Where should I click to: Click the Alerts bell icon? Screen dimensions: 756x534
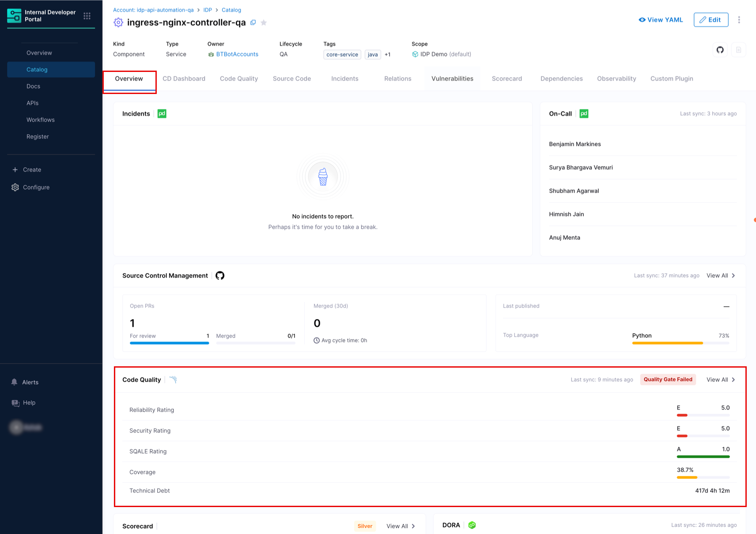pyautogui.click(x=15, y=382)
